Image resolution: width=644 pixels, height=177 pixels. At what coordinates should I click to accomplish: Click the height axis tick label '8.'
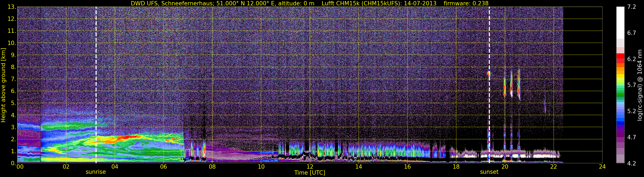[13, 67]
